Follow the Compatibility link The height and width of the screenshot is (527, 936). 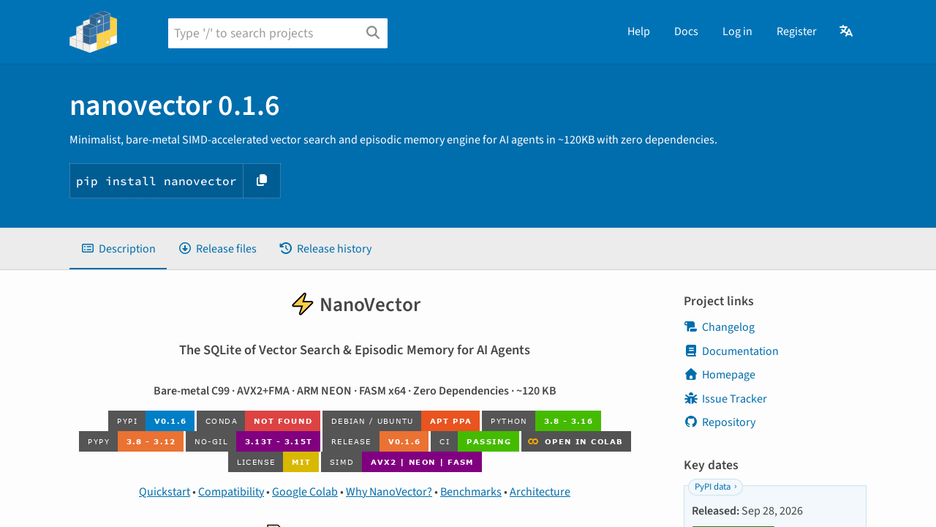click(x=231, y=491)
